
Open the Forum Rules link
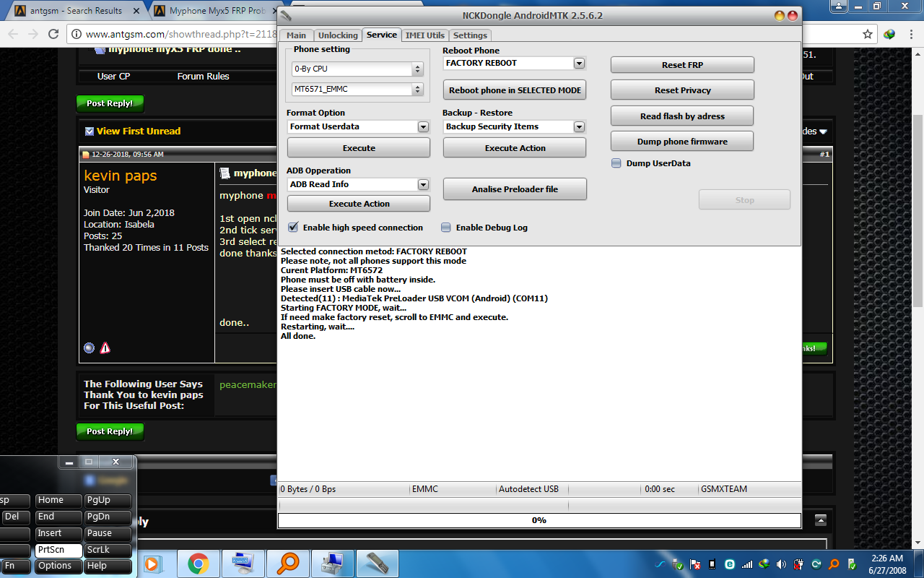[x=203, y=76]
